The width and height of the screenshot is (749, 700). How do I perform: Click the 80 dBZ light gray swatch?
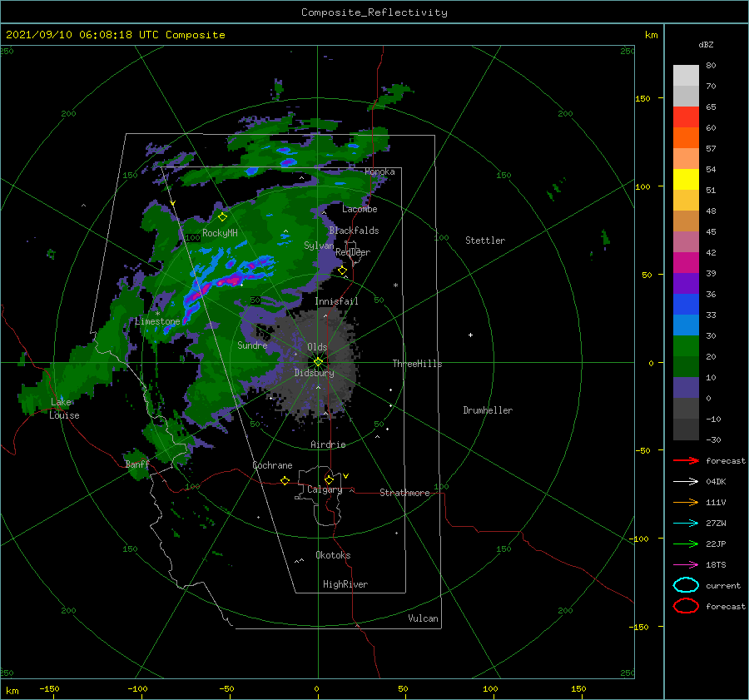686,76
